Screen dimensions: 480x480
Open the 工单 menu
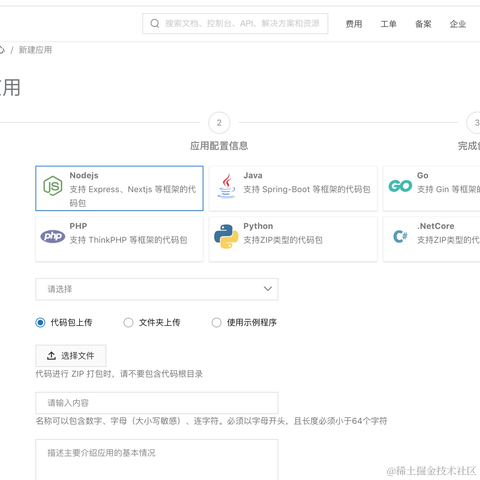388,24
